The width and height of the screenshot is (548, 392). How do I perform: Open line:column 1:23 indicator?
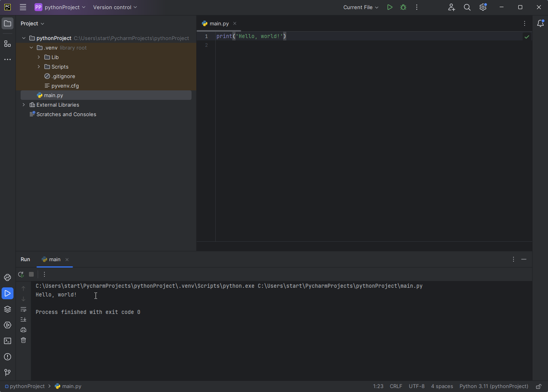378,386
